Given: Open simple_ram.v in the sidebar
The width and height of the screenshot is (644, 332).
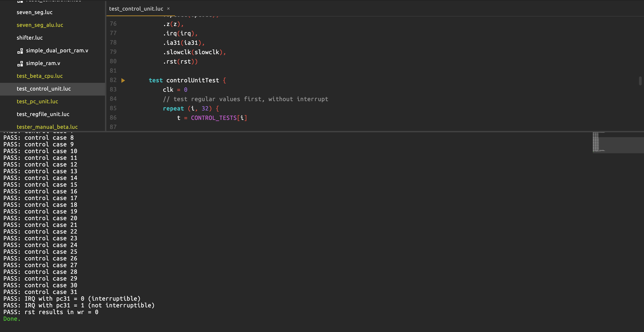Looking at the screenshot, I should point(43,63).
